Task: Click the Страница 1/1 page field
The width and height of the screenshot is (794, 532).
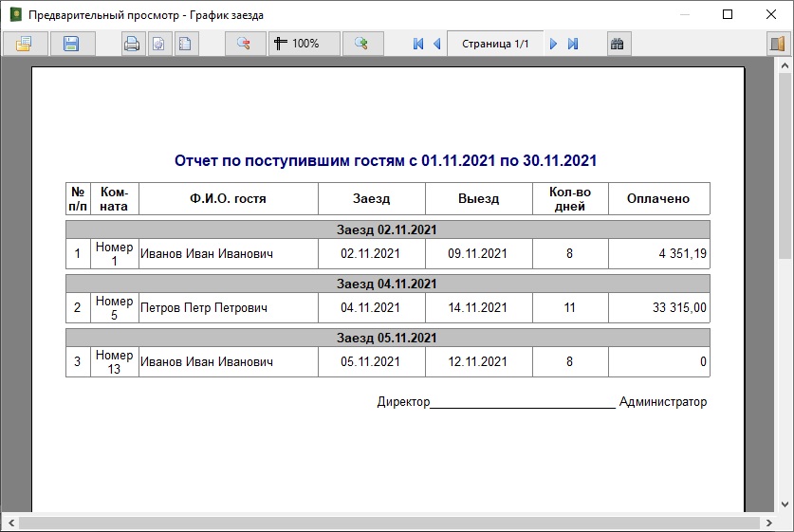Action: point(494,44)
